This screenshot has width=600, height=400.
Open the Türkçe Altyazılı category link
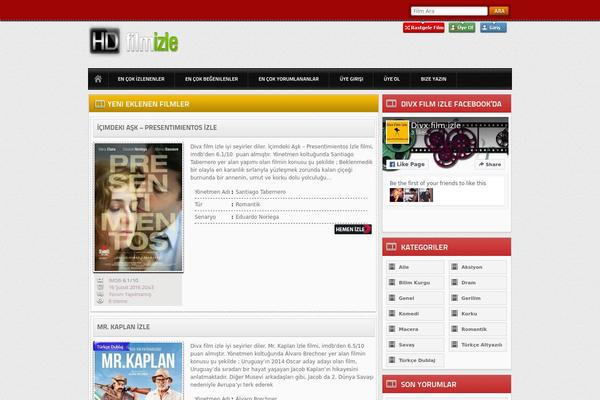[482, 345]
